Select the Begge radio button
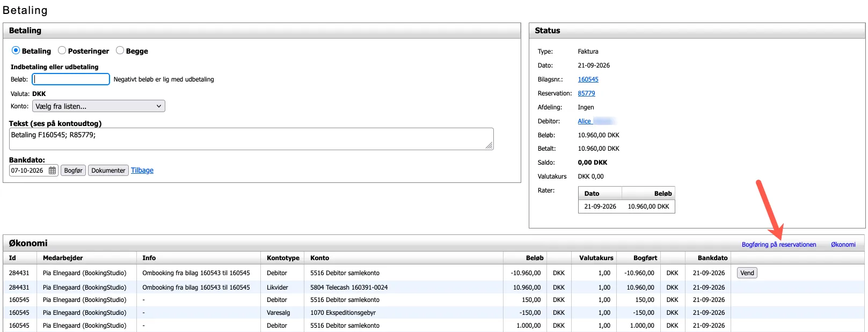 click(120, 50)
